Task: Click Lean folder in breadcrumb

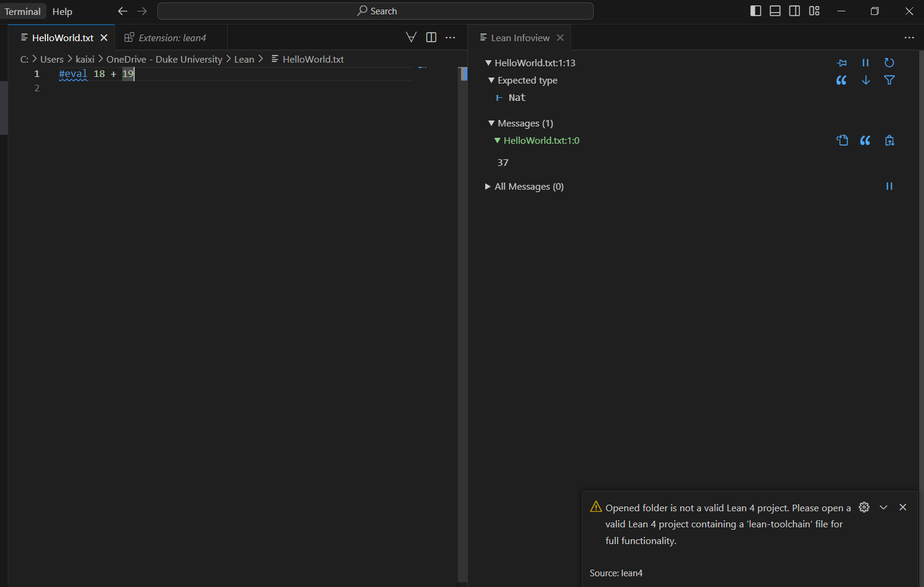Action: tap(244, 59)
